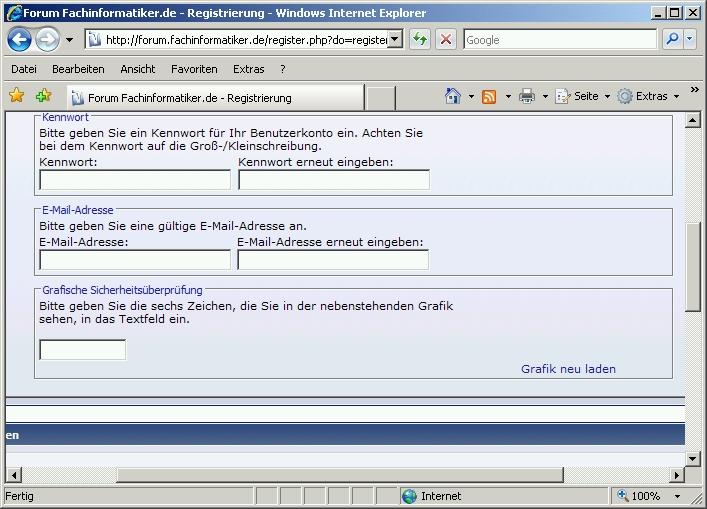Click the green Refresh icon
The height and width of the screenshot is (509, 707).
coord(420,40)
